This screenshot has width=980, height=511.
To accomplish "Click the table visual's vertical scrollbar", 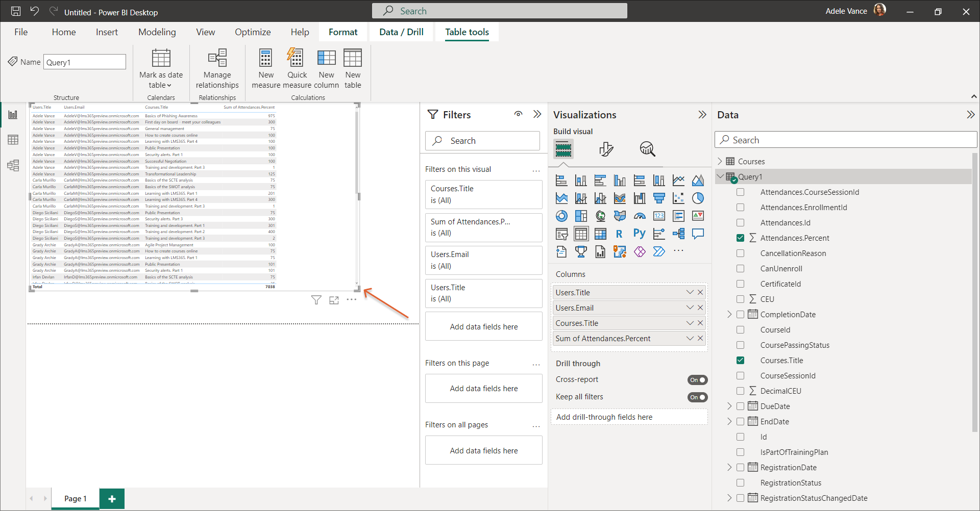I will click(x=357, y=153).
